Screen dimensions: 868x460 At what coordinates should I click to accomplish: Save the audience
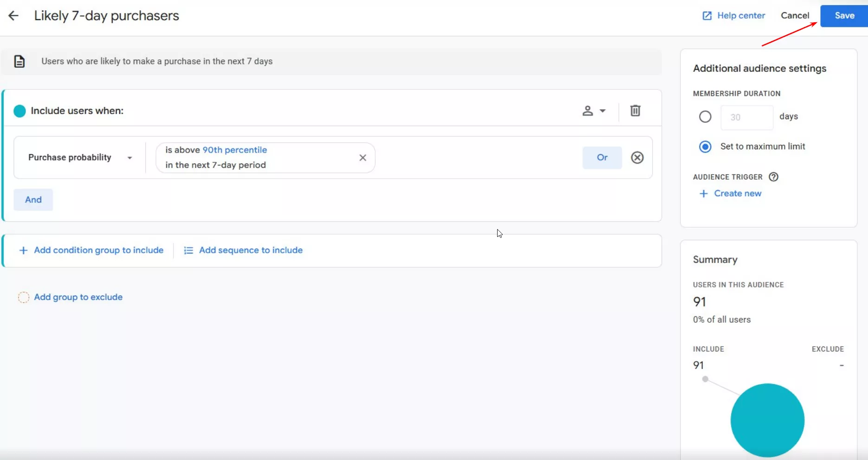[x=844, y=16]
